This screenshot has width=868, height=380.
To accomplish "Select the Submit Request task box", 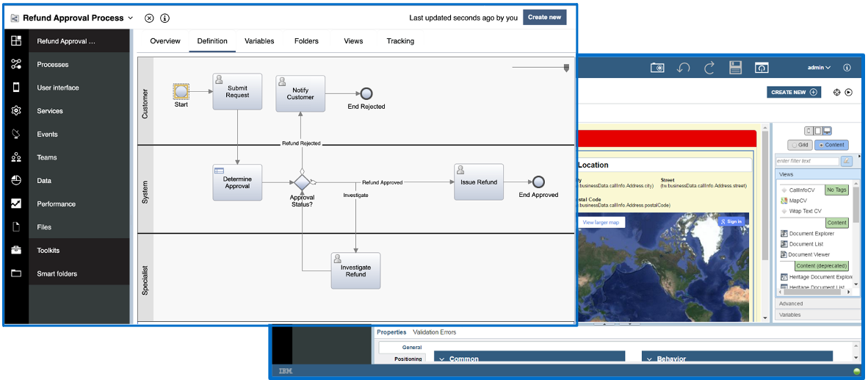I will click(237, 91).
